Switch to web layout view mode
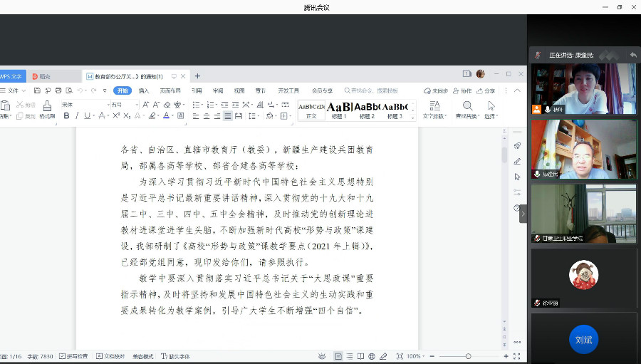The width and height of the screenshot is (641, 364). 372,356
